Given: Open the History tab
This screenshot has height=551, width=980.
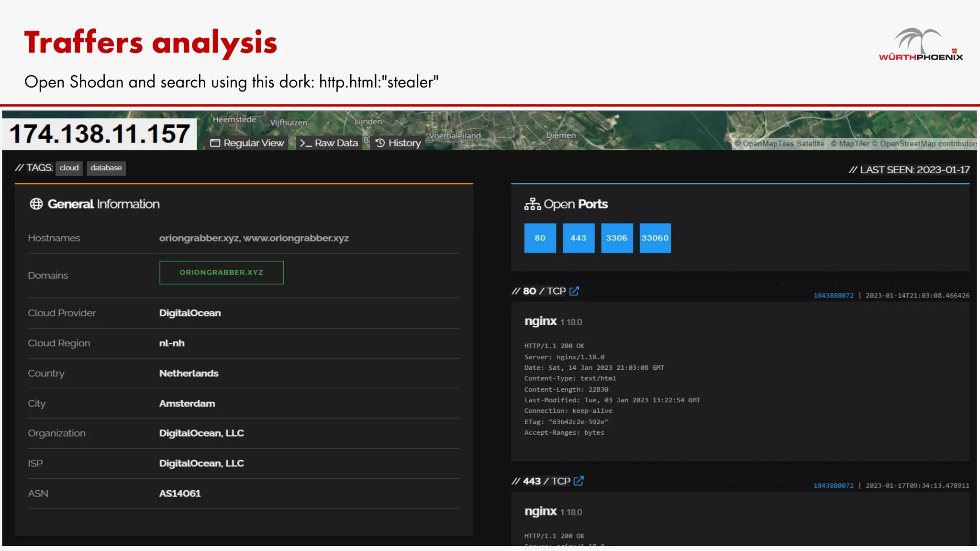Looking at the screenshot, I should pyautogui.click(x=398, y=143).
